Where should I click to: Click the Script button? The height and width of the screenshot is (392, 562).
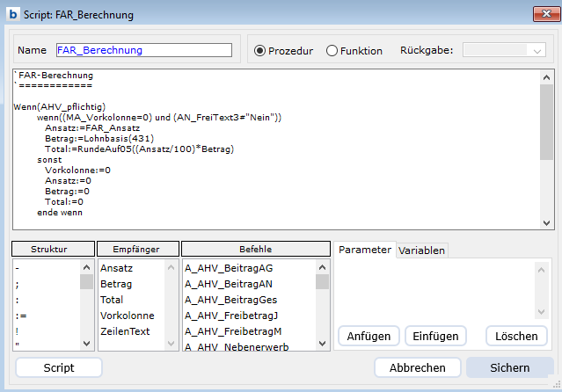coord(59,367)
